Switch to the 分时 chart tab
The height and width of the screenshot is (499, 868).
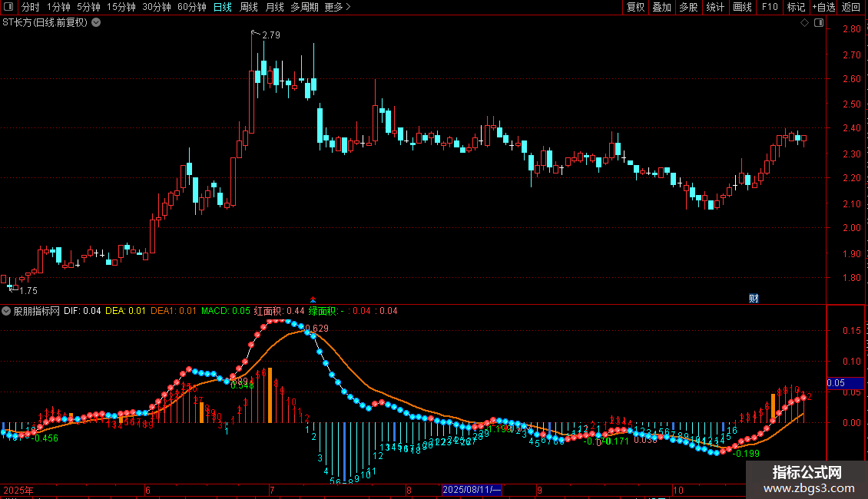click(x=30, y=7)
